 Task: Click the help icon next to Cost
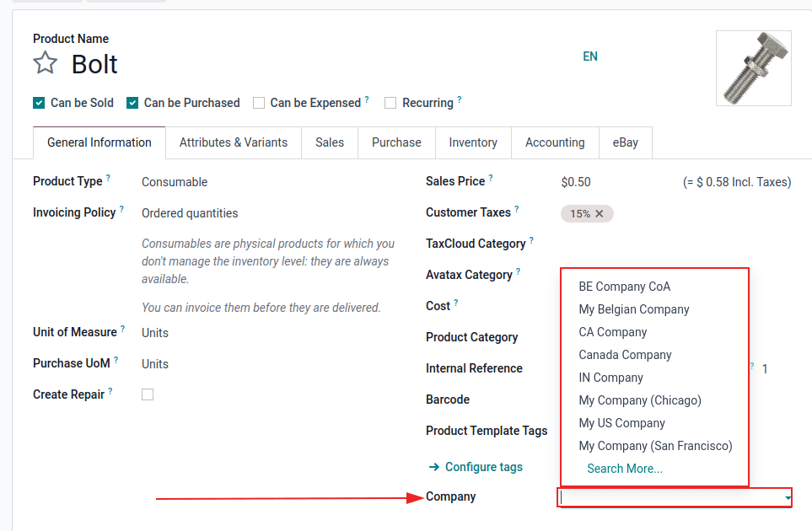click(x=456, y=303)
